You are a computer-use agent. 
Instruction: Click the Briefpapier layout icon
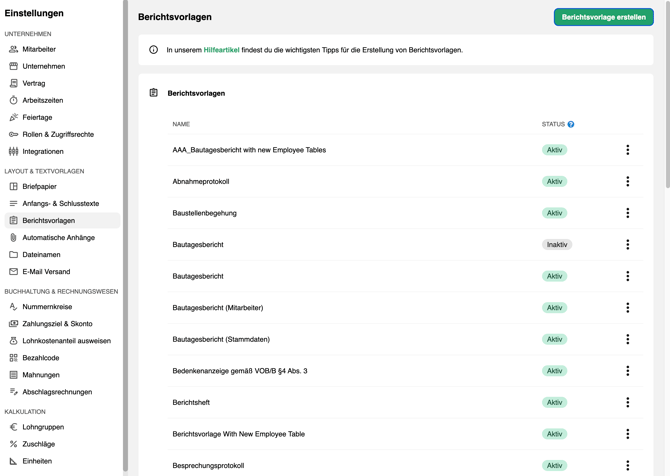(x=14, y=186)
